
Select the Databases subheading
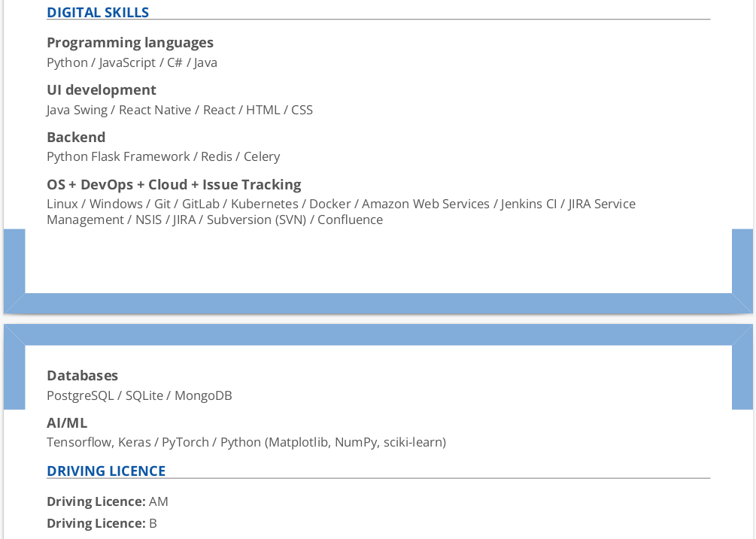coord(83,376)
